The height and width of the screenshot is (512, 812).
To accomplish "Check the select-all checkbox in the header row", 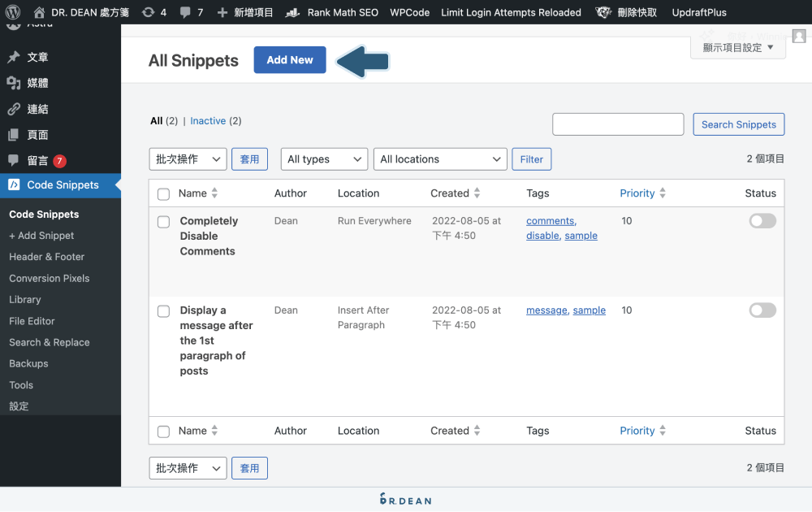I will [x=163, y=193].
